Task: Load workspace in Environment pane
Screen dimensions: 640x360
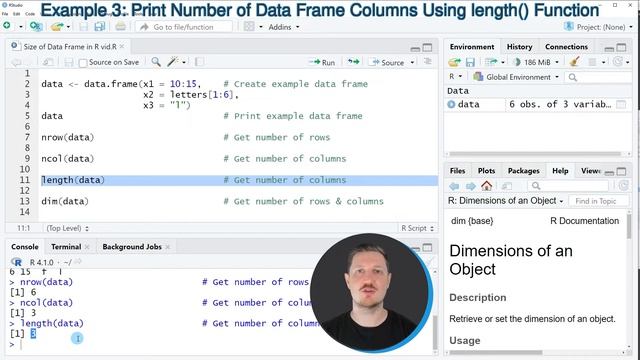Action: pyautogui.click(x=454, y=62)
